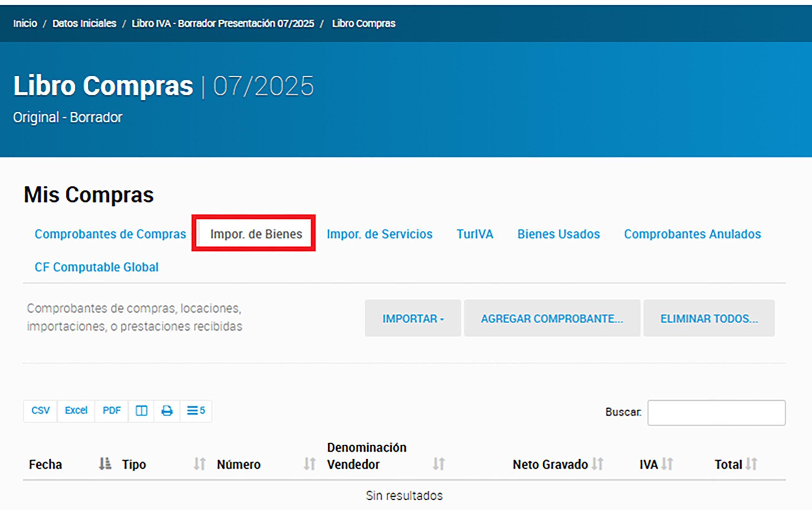The image size is (812, 510).
Task: Sort by Denominación Vendedor arrows
Action: pyautogui.click(x=439, y=464)
